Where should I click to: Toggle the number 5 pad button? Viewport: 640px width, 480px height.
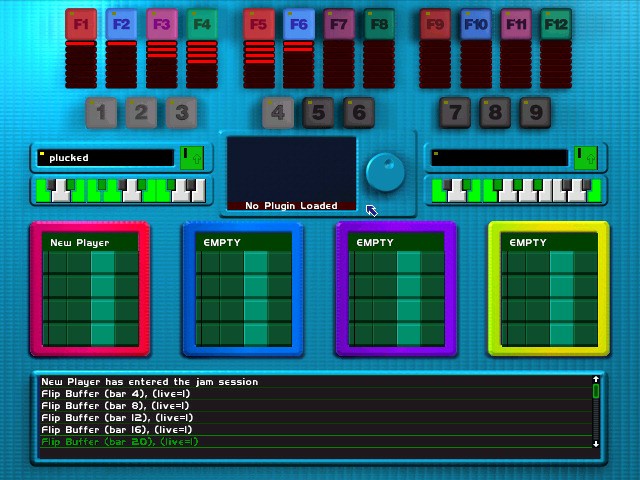[x=318, y=112]
